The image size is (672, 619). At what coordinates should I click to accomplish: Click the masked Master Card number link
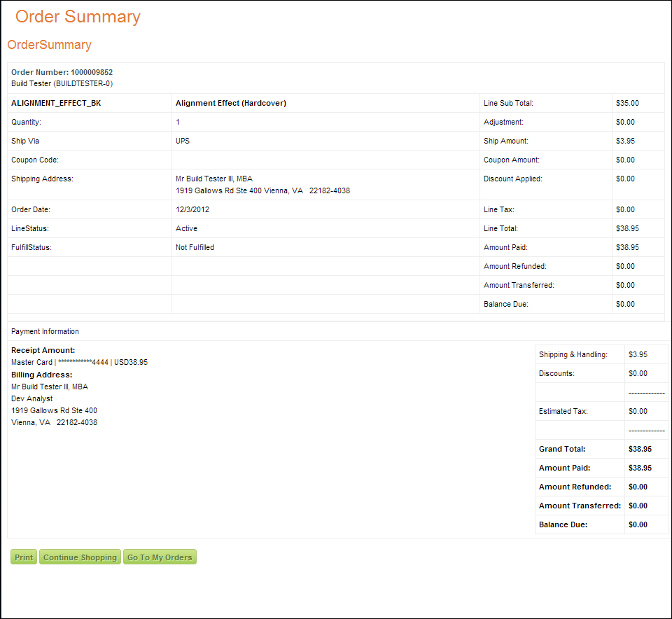83,362
